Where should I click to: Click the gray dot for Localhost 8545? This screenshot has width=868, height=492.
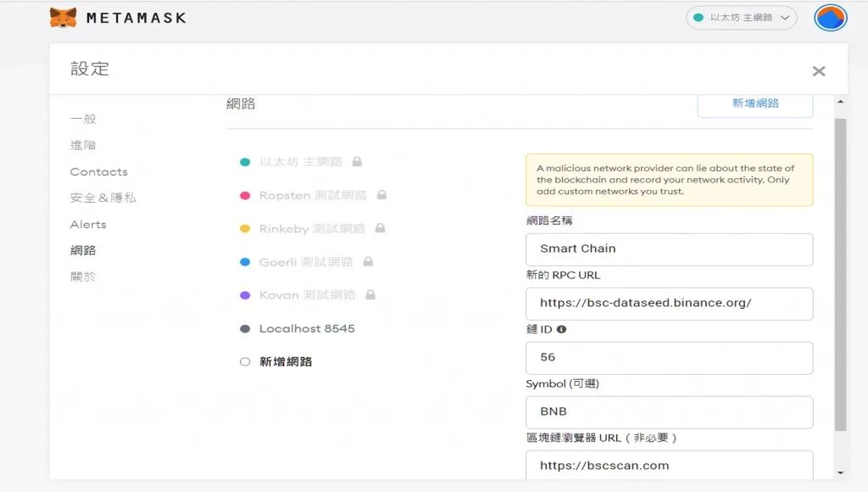(x=245, y=328)
